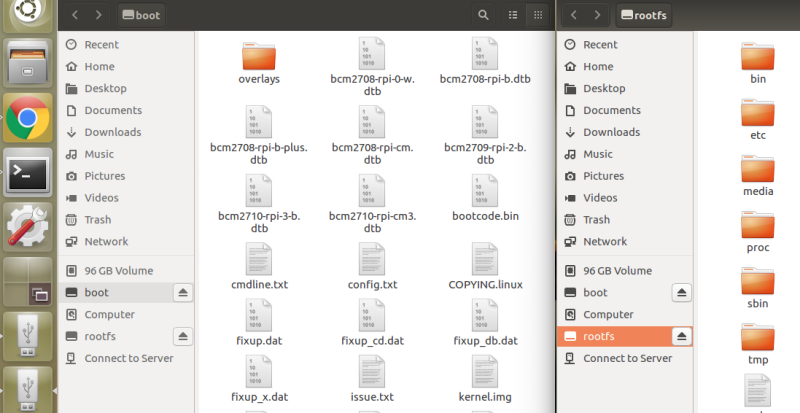The width and height of the screenshot is (800, 413).
Task: Switch to list view in boot window
Action: 513,15
